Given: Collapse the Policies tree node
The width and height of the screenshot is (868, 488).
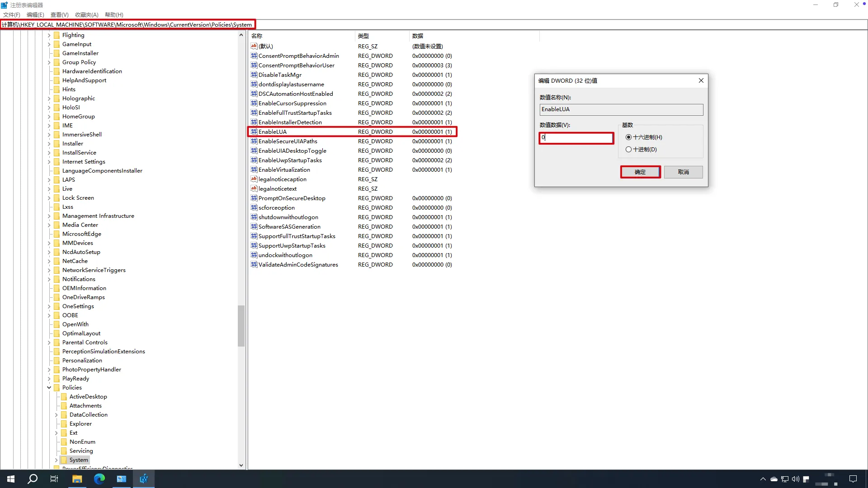Looking at the screenshot, I should point(49,387).
